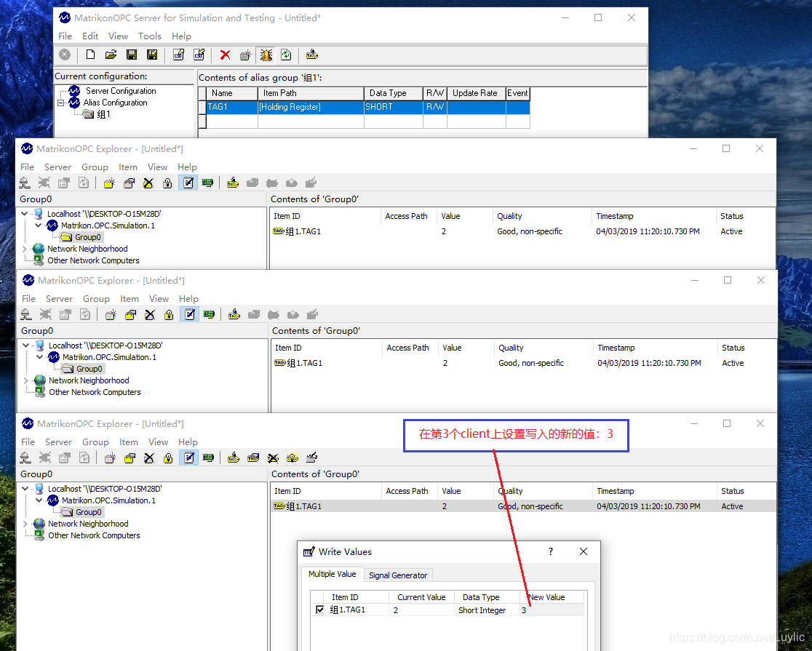
Task: Click the Short Integer data type cell in Write Values
Action: click(487, 610)
